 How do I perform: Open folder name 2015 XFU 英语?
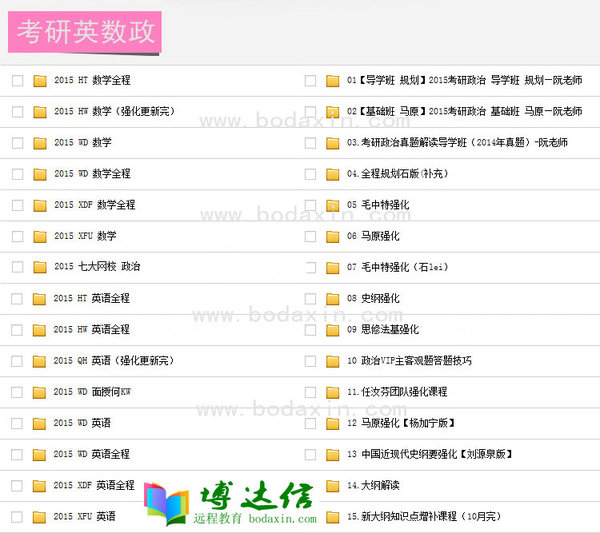pos(84,517)
